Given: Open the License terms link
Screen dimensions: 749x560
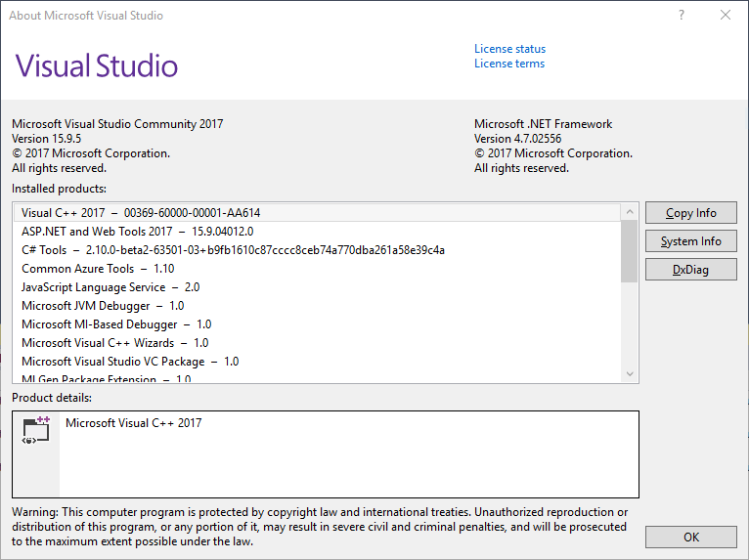Looking at the screenshot, I should pyautogui.click(x=509, y=64).
